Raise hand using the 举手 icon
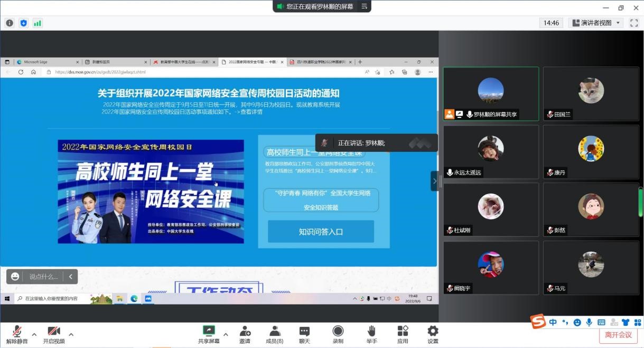644x348 pixels. (x=371, y=334)
